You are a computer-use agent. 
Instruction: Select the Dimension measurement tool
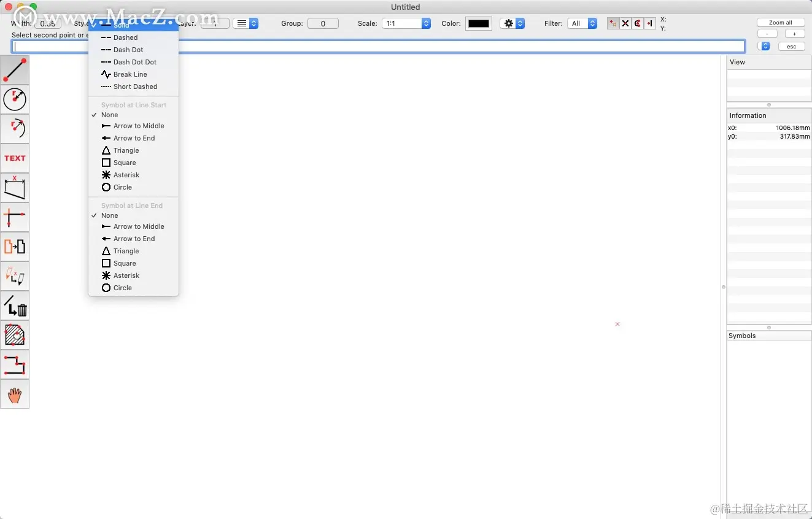[15, 188]
